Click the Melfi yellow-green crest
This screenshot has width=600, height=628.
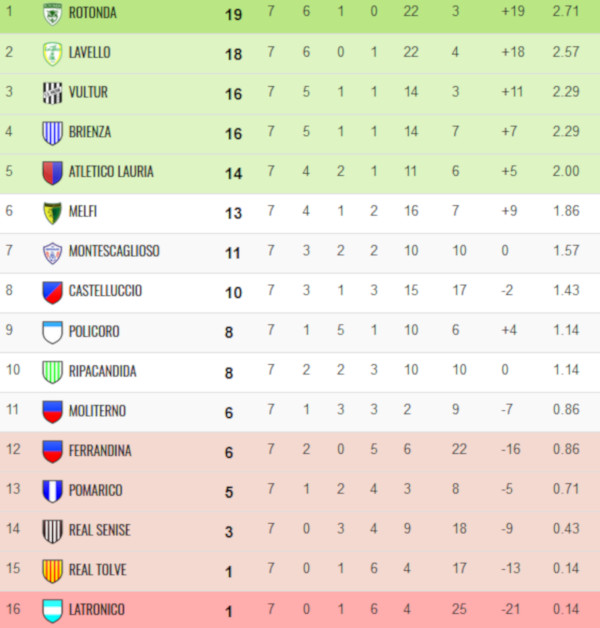point(52,213)
